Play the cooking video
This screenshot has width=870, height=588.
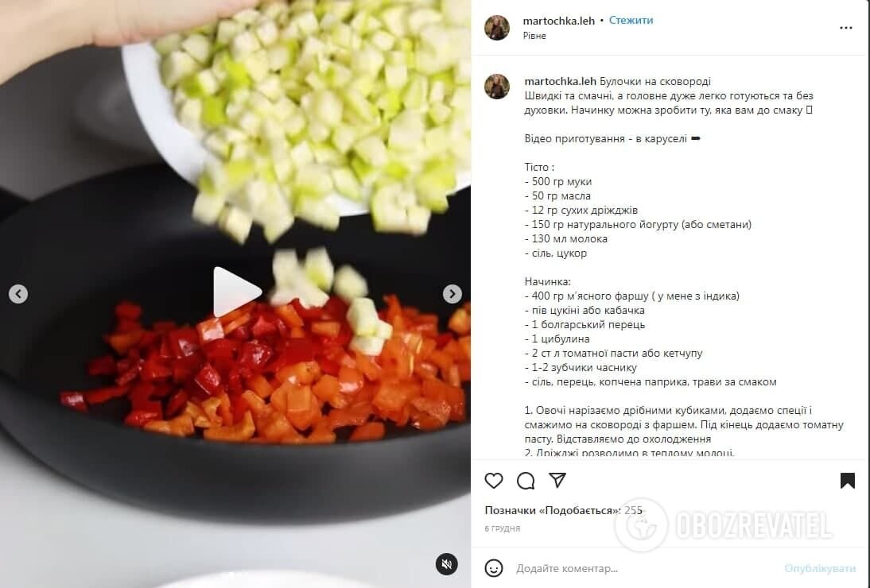pyautogui.click(x=236, y=292)
